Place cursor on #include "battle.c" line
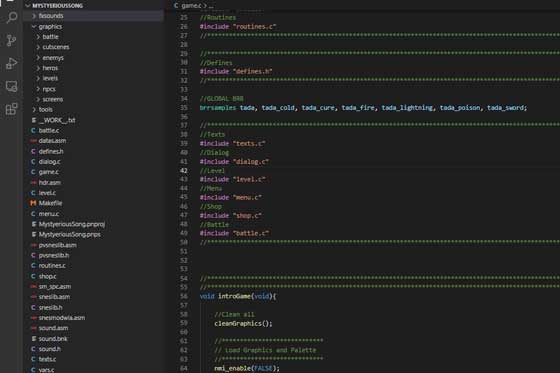The height and width of the screenshot is (373, 560). [x=234, y=233]
